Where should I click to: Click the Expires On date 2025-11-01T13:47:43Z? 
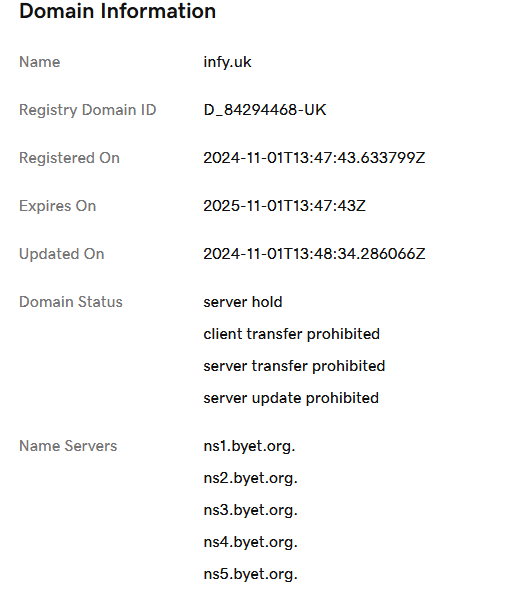[284, 206]
